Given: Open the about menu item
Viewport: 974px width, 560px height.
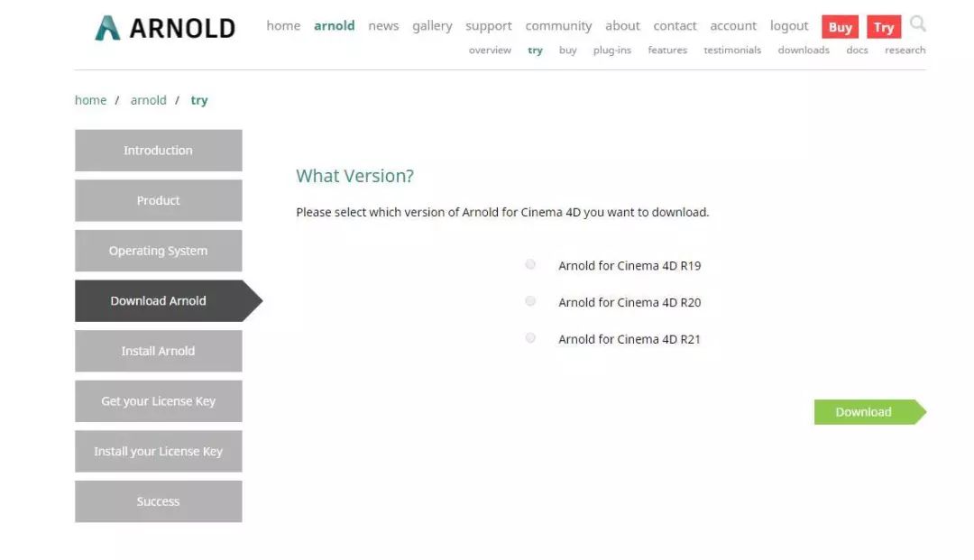Looking at the screenshot, I should [622, 25].
